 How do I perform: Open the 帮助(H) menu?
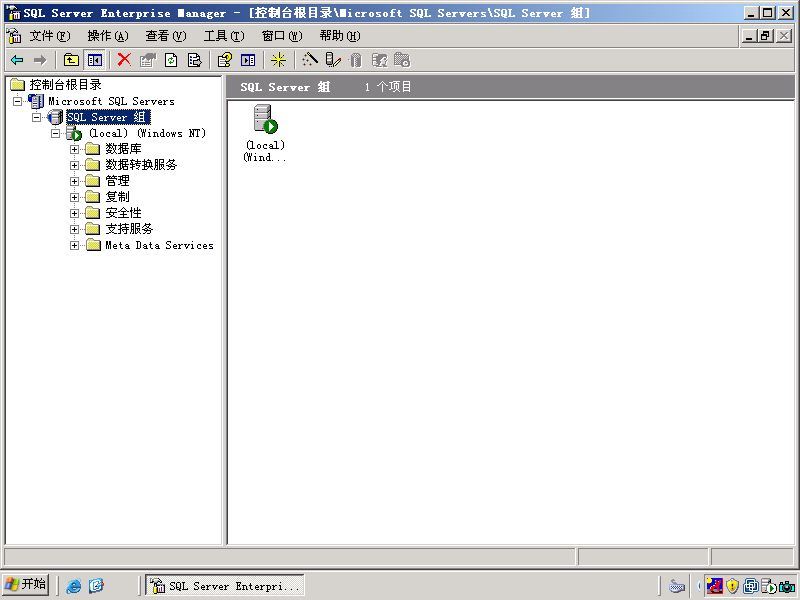[x=340, y=36]
